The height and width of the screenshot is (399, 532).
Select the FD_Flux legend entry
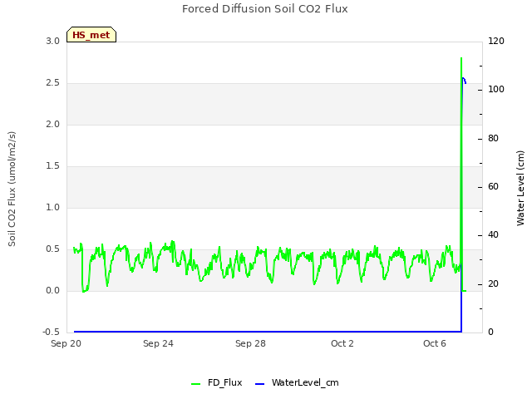click(x=216, y=382)
